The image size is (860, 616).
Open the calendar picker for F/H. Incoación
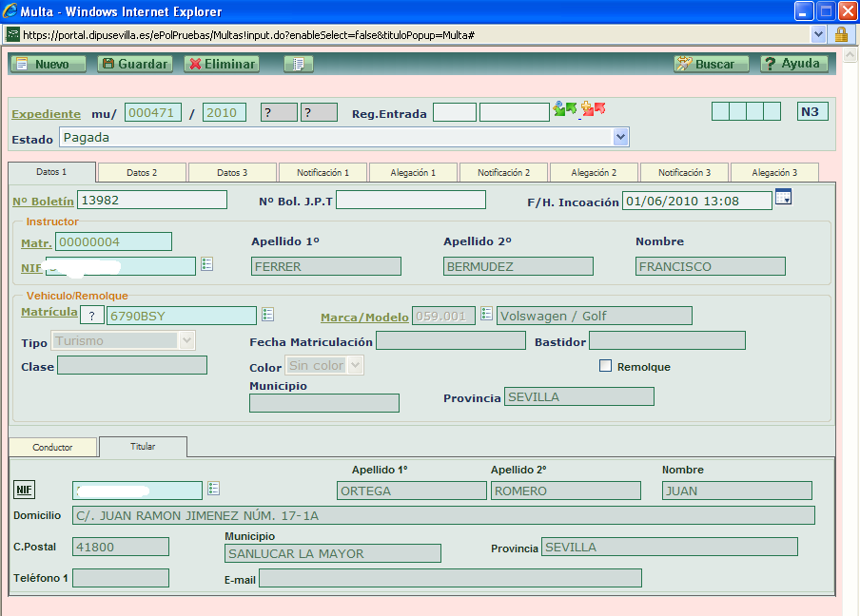pyautogui.click(x=784, y=198)
